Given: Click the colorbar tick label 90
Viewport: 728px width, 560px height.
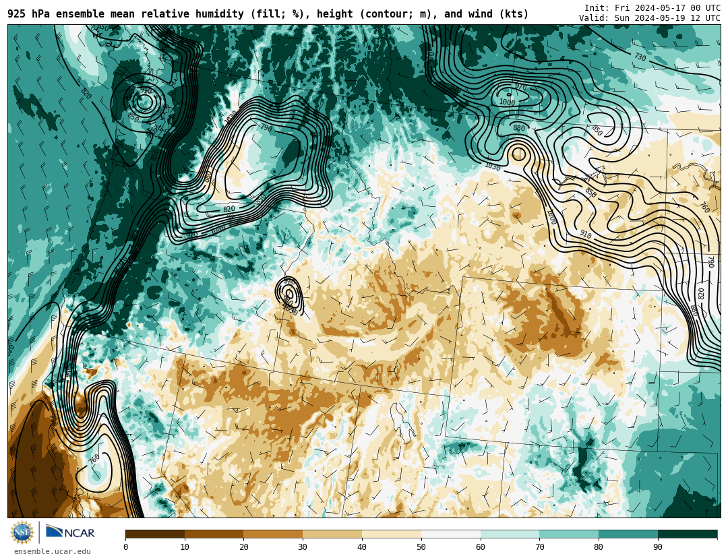Looking at the screenshot, I should (x=658, y=547).
